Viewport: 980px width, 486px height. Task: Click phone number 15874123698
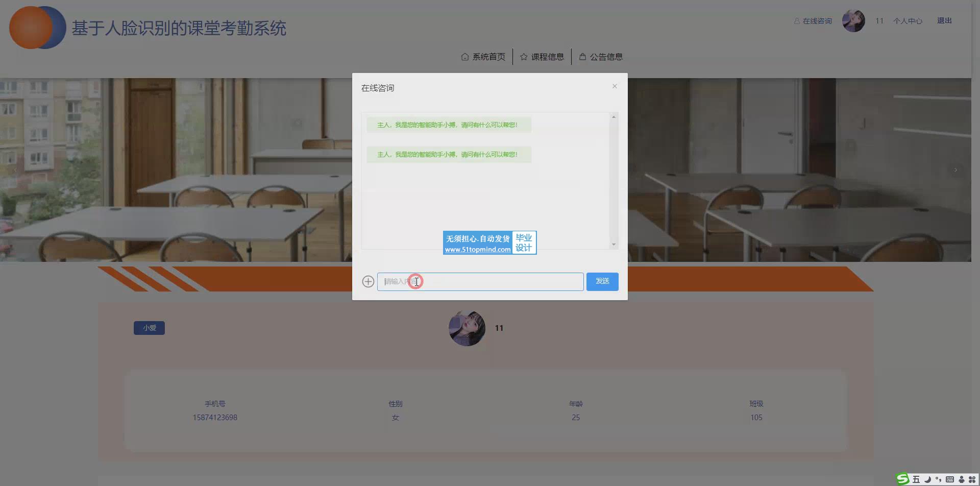pyautogui.click(x=215, y=418)
